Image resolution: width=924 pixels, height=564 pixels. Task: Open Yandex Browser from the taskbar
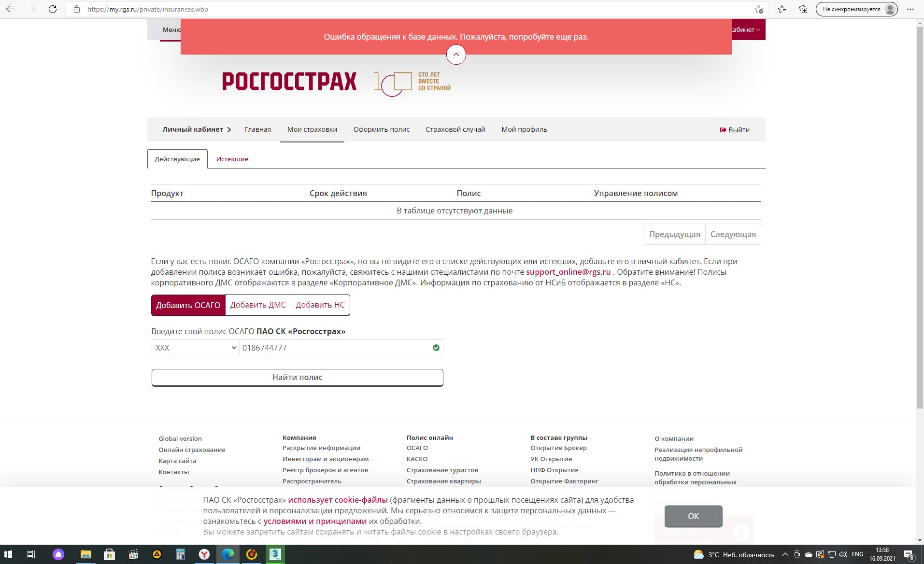204,554
